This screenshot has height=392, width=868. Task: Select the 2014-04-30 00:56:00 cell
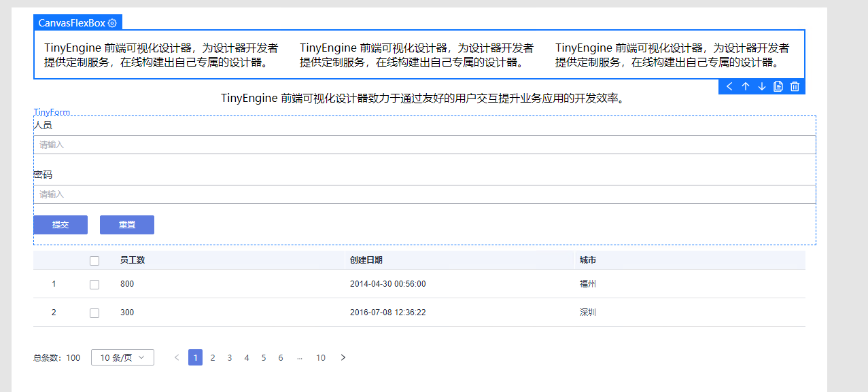point(388,284)
